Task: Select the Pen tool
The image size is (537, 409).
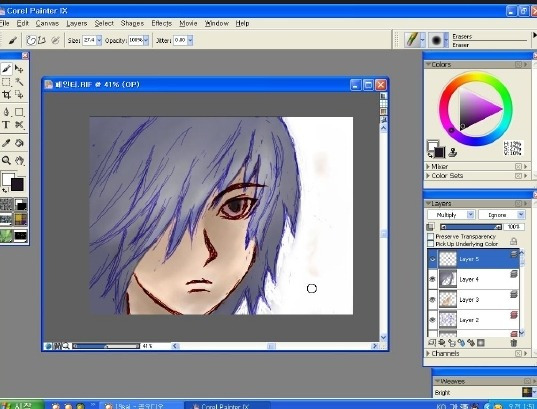Action: (6, 112)
